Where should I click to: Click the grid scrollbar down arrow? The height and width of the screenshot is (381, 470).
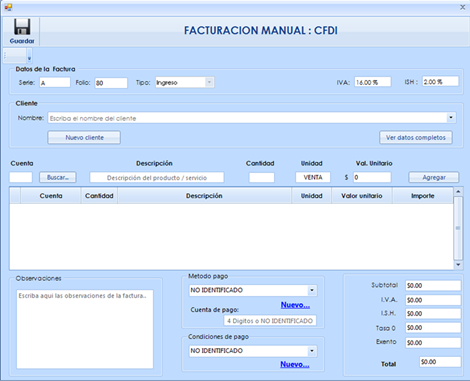[458, 265]
